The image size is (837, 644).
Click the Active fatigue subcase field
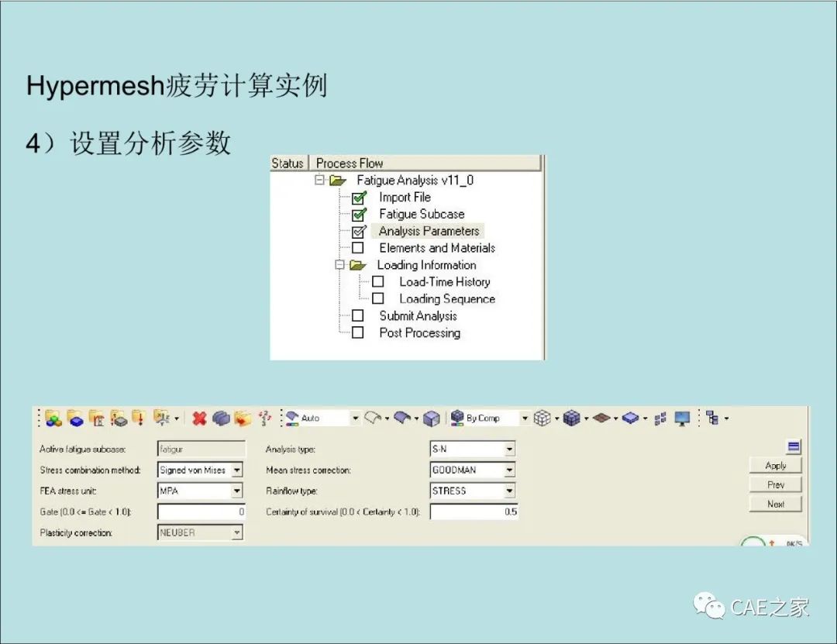pos(201,449)
